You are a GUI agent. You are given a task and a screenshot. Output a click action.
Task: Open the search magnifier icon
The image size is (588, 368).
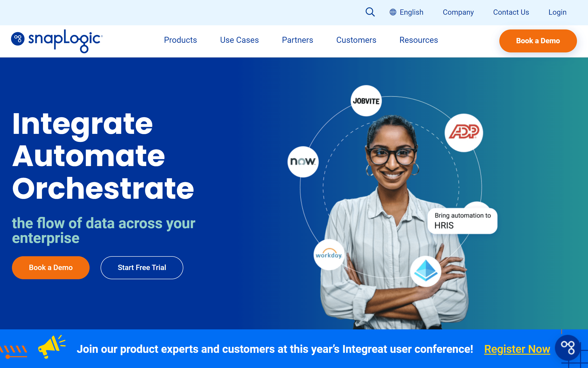tap(370, 12)
